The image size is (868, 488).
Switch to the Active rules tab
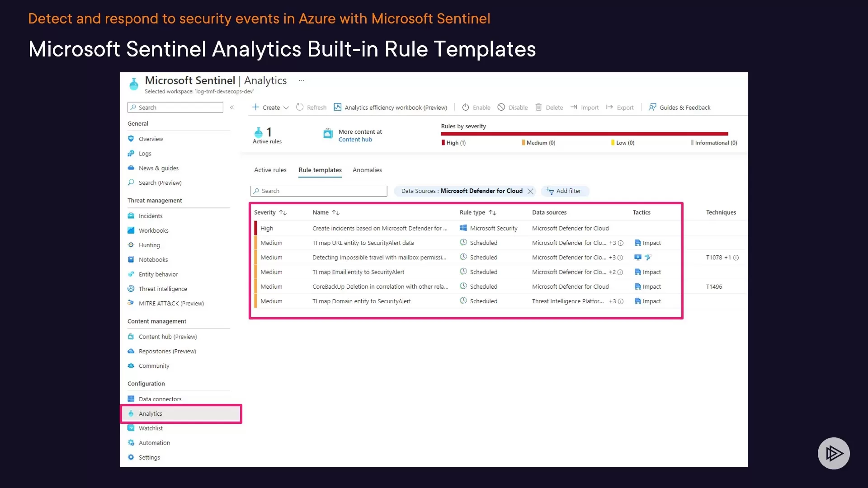(270, 170)
